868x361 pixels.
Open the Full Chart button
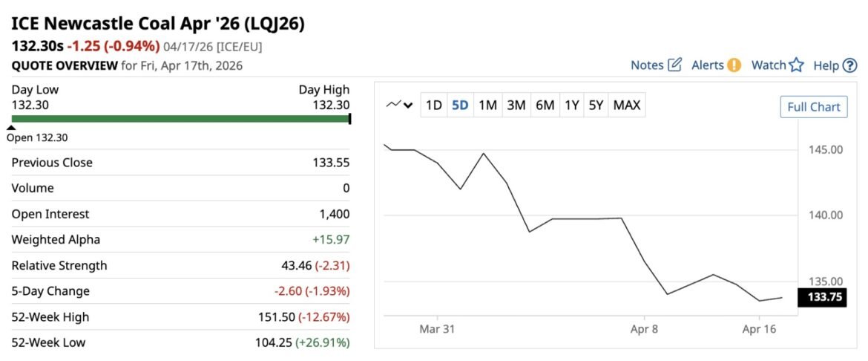click(813, 107)
